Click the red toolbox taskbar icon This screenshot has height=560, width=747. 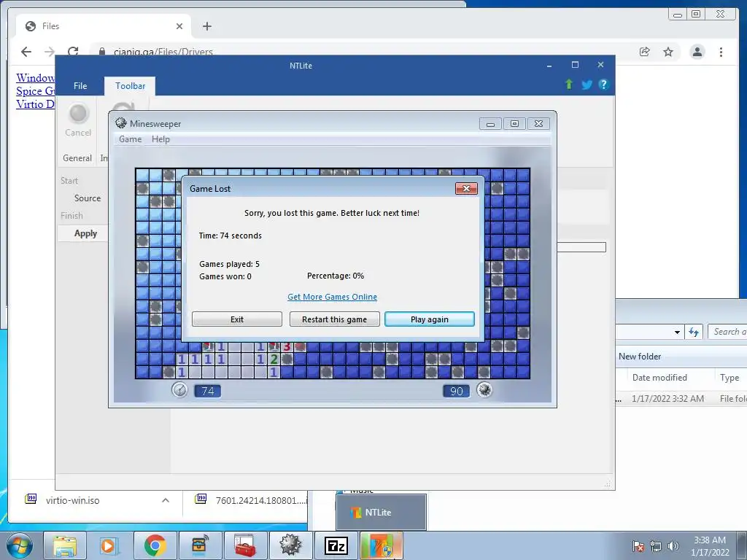click(x=245, y=545)
